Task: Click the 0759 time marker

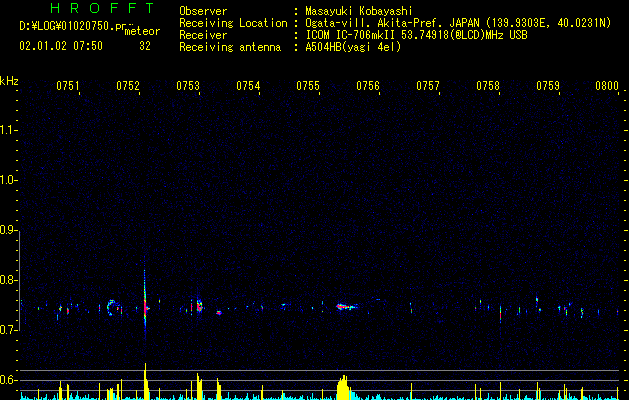Action: coord(548,86)
